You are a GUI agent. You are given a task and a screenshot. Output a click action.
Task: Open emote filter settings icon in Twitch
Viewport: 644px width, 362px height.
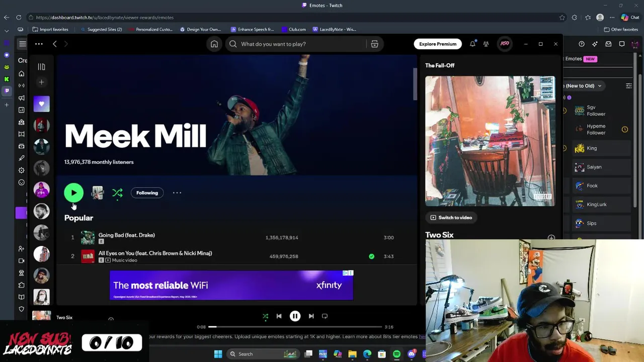click(x=628, y=86)
